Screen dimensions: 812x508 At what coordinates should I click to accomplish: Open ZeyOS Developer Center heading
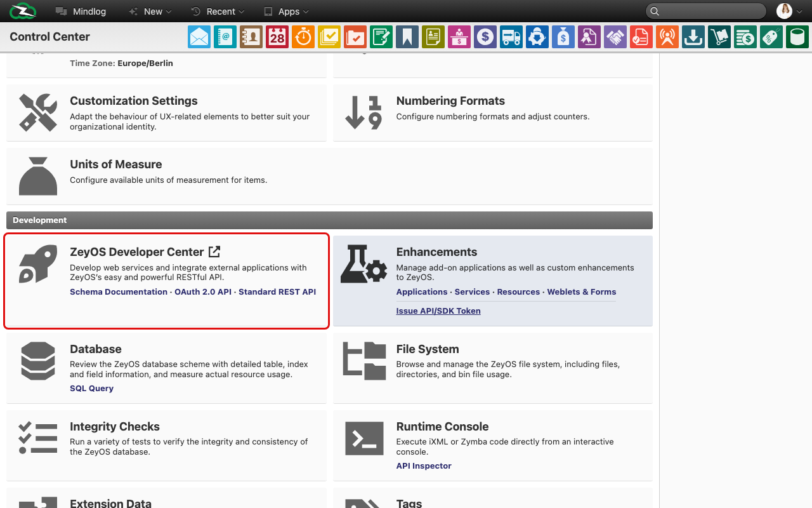pos(137,252)
